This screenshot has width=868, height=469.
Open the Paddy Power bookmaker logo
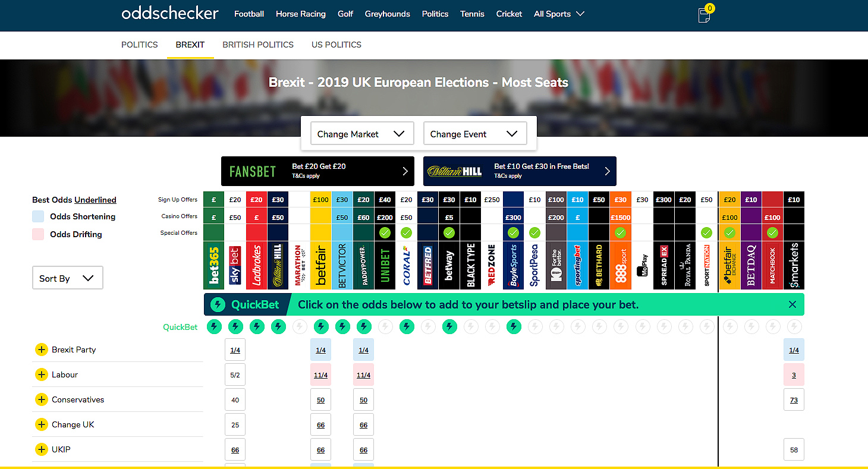point(364,265)
